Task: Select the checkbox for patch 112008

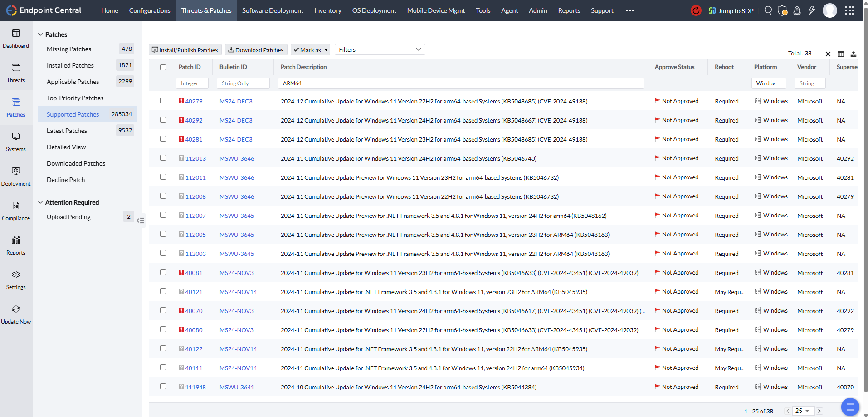Action: [x=163, y=196]
